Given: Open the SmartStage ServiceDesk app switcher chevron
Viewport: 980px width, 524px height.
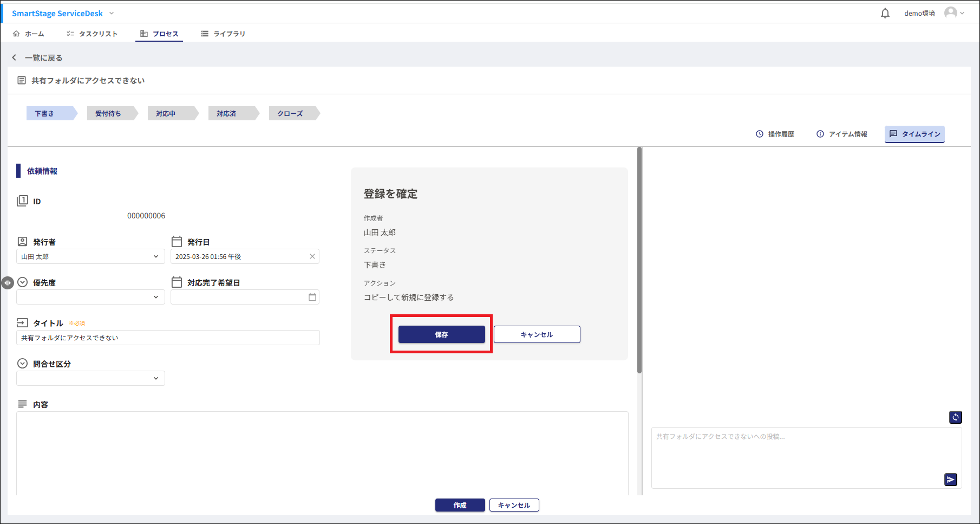Looking at the screenshot, I should coord(112,13).
